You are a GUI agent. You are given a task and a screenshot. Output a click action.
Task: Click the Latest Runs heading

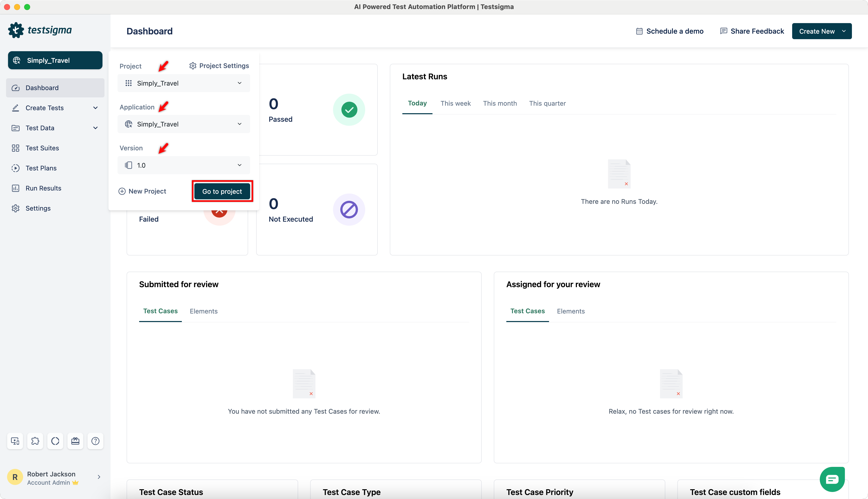coord(425,76)
